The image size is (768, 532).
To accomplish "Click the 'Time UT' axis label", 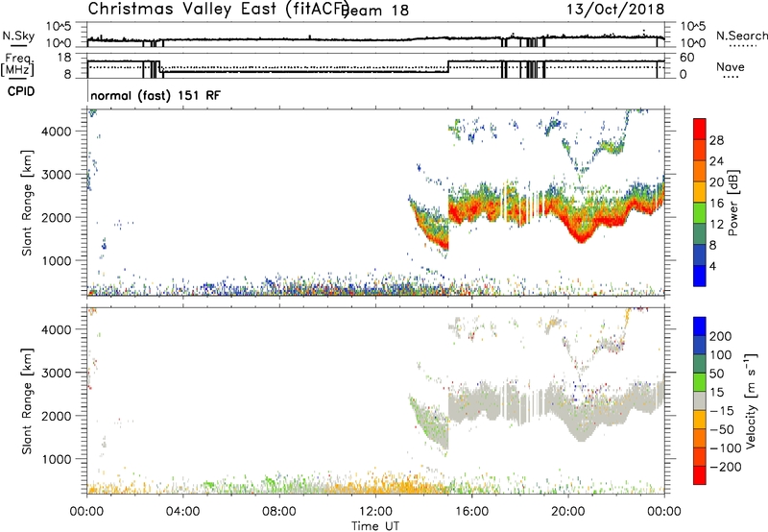I will [375, 526].
